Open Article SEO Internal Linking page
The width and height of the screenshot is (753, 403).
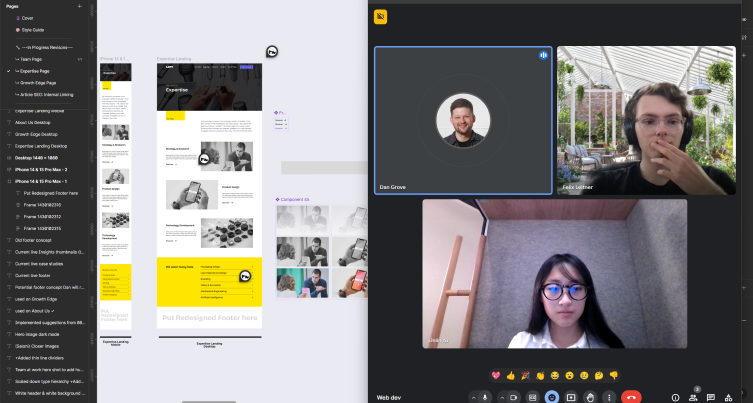[47, 95]
